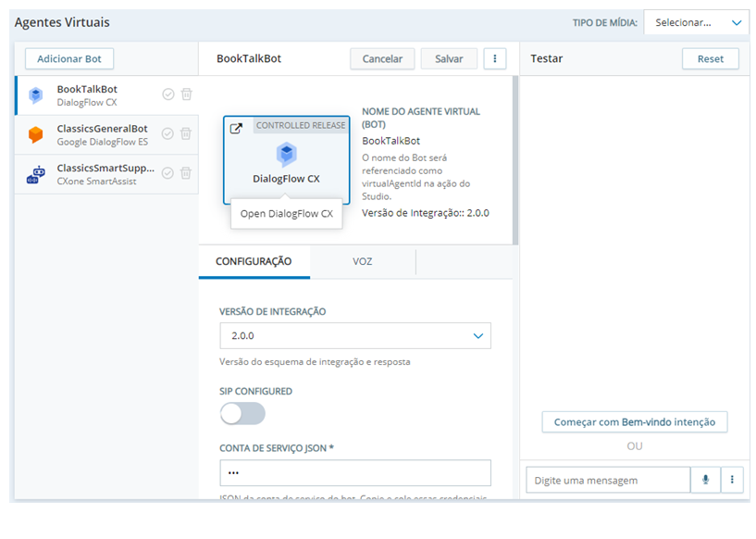756x539 pixels.
Task: Click the Agentes Virtuais page title
Action: [62, 22]
